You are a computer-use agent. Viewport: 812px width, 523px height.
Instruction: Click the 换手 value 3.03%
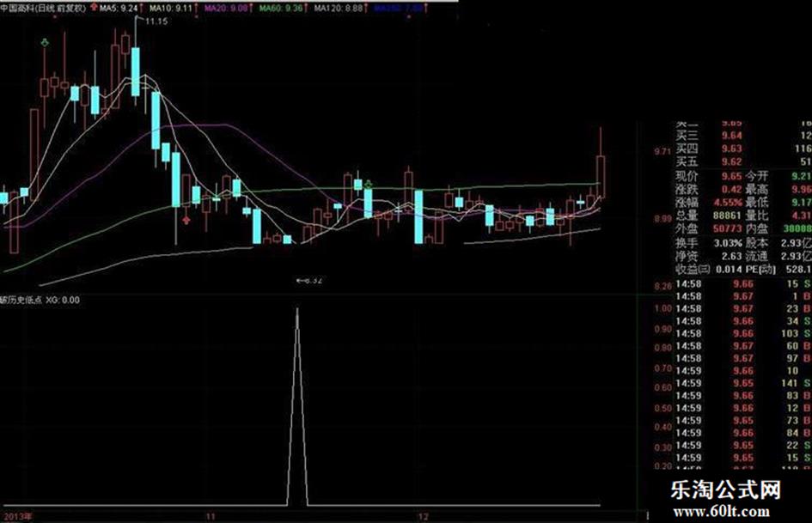click(x=728, y=243)
